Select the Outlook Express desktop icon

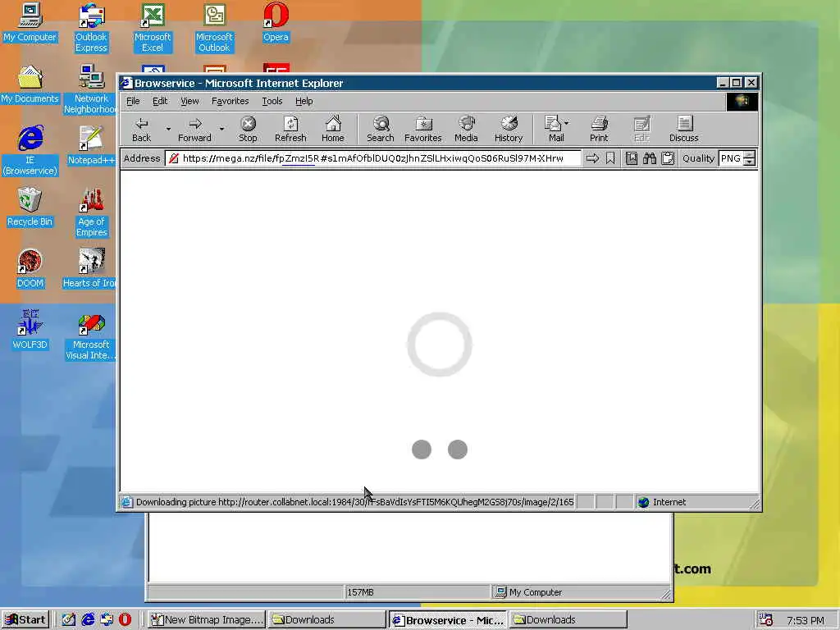tap(91, 28)
